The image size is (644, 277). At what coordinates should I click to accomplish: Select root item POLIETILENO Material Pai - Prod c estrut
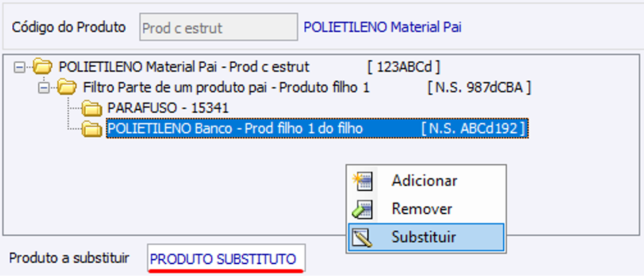point(184,67)
